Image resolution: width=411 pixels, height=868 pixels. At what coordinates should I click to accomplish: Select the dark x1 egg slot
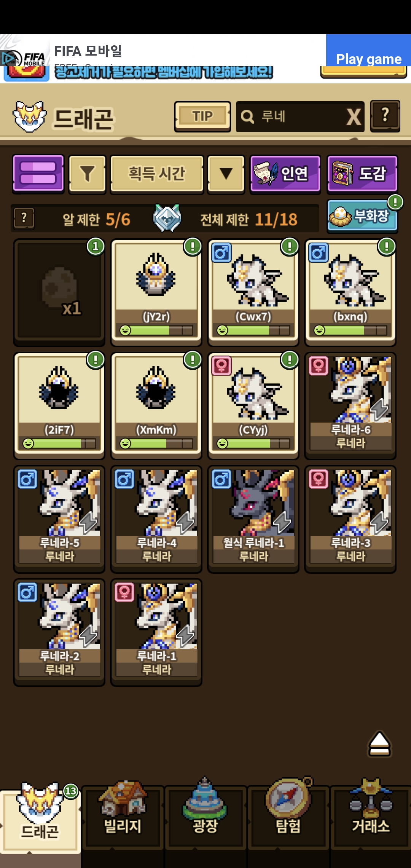pyautogui.click(x=59, y=292)
